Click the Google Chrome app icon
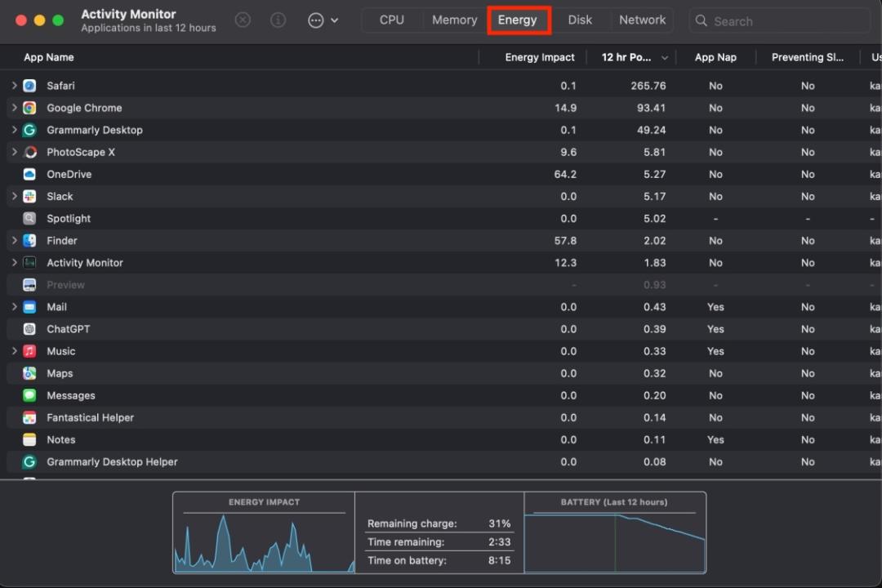Viewport: 882px width, 588px height. (29, 107)
